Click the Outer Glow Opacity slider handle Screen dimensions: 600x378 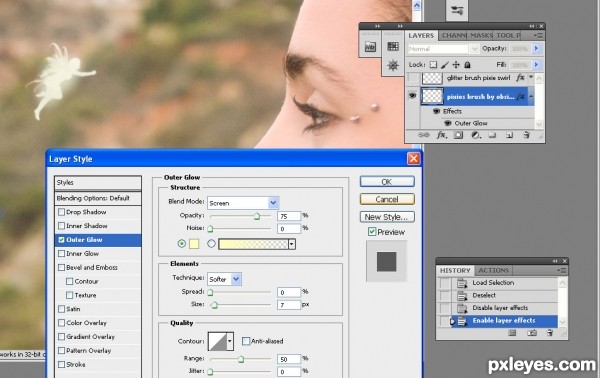click(x=257, y=217)
